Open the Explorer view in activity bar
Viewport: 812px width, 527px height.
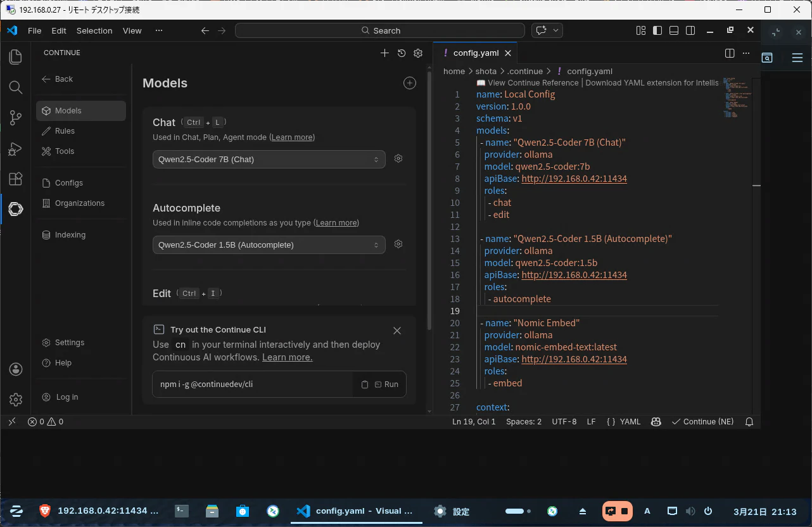16,57
